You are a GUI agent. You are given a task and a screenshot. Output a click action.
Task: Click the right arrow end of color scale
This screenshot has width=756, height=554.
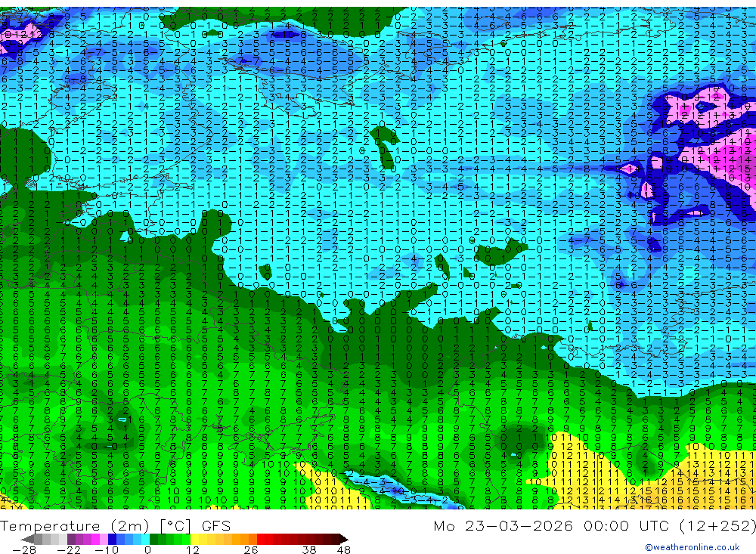pyautogui.click(x=344, y=539)
